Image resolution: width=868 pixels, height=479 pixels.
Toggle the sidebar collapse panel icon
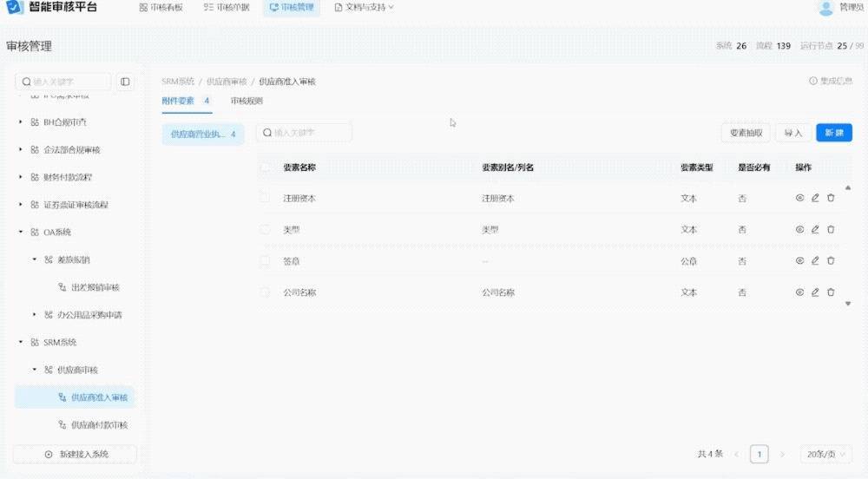125,82
